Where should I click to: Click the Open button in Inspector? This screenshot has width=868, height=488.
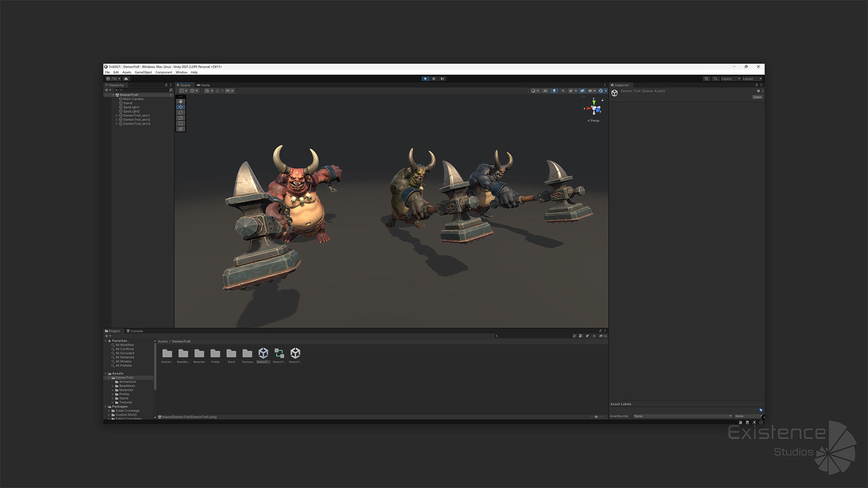(x=757, y=97)
